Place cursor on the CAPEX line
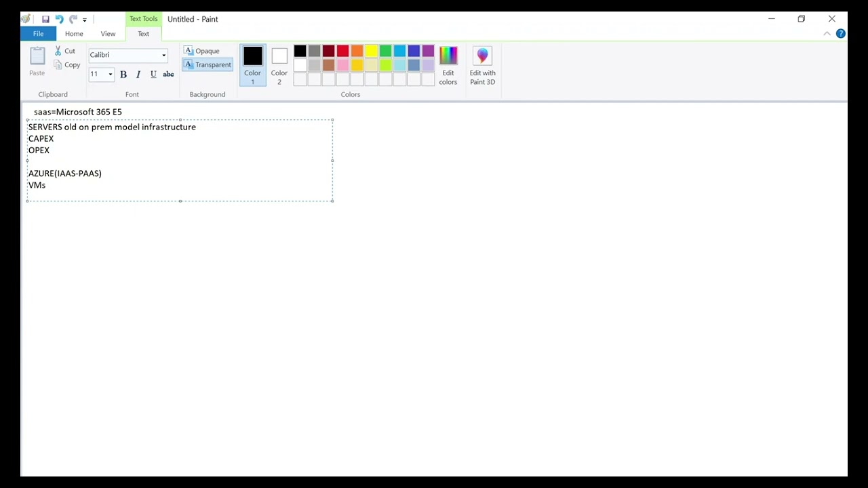Viewport: 868px width, 488px height. tap(41, 139)
